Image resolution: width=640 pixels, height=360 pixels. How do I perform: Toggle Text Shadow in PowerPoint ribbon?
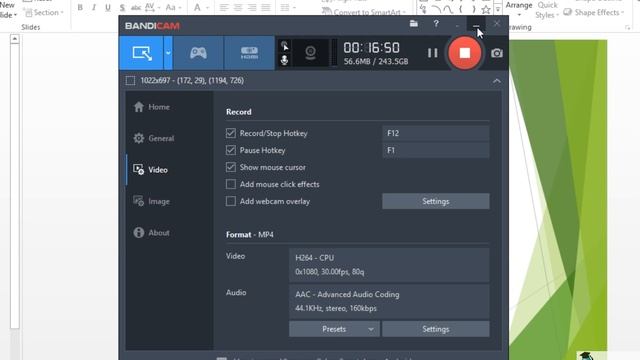(122, 7)
